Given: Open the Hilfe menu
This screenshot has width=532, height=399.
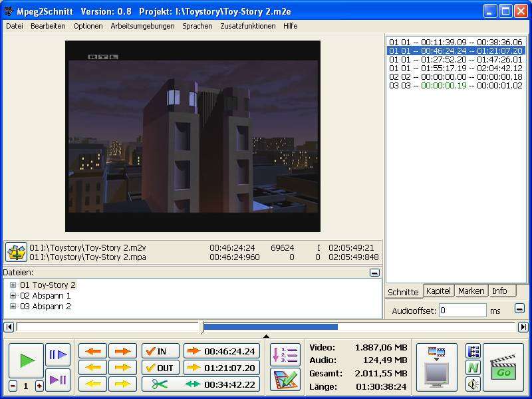Looking at the screenshot, I should click(x=290, y=26).
